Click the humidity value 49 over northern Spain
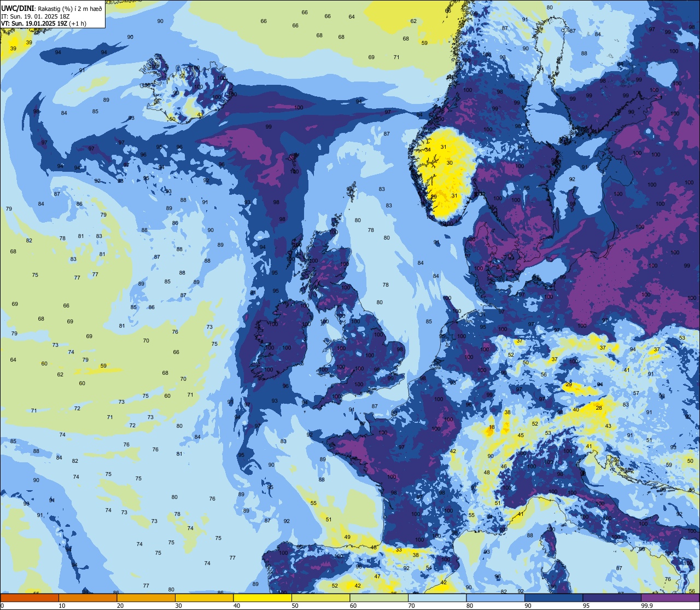This screenshot has height=610, width=700. [x=347, y=537]
